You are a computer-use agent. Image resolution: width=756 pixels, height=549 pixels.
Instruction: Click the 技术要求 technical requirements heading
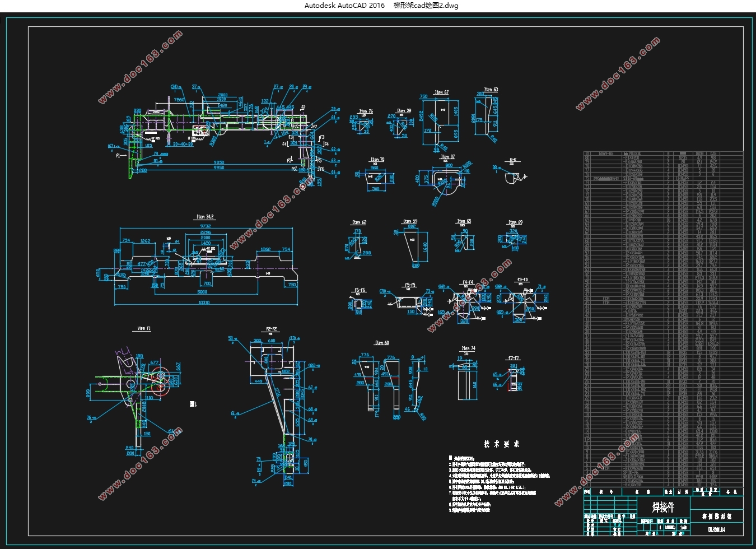pos(502,444)
